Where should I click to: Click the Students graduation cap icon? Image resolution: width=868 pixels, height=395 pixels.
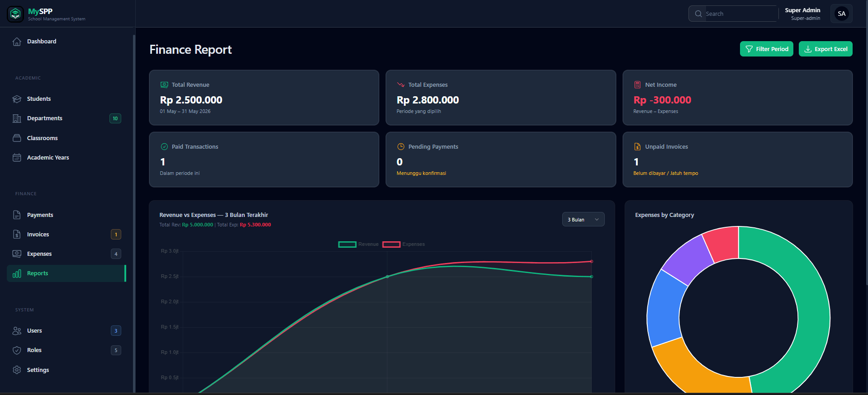tap(17, 99)
